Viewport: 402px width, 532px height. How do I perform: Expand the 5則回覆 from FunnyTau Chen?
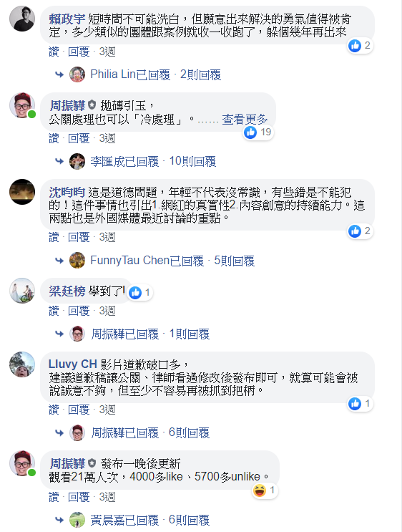234,261
